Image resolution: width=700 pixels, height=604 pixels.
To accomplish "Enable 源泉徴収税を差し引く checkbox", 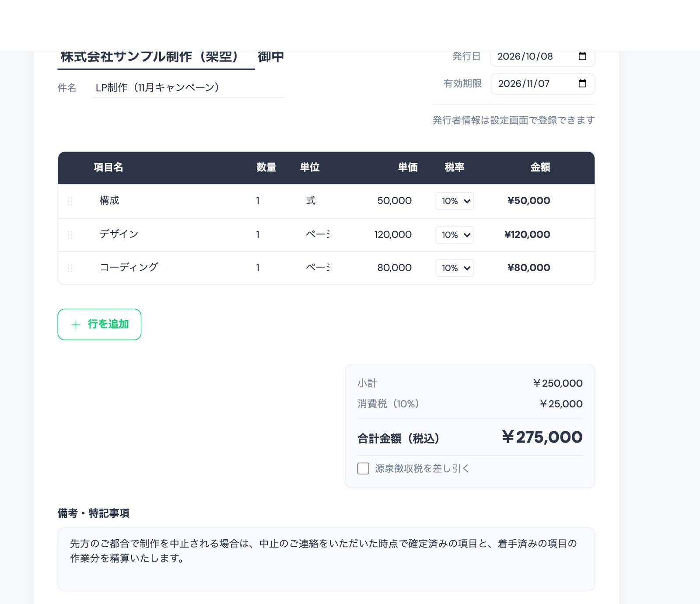I will [x=363, y=468].
